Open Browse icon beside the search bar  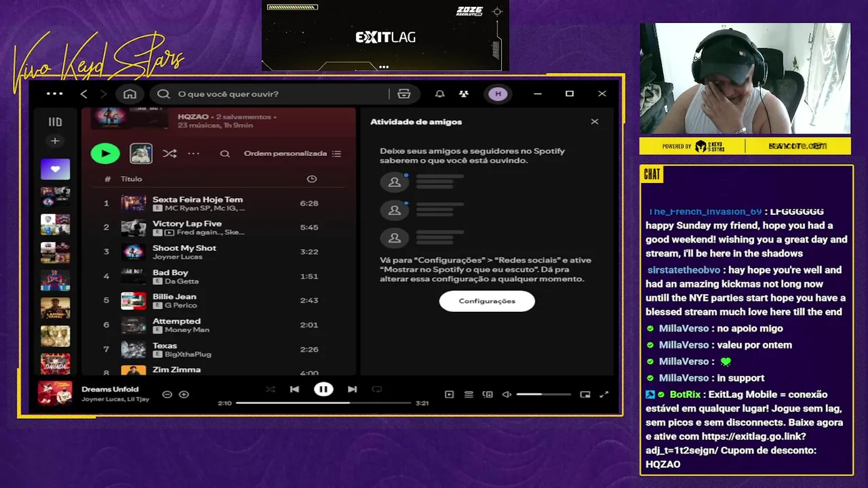(404, 94)
